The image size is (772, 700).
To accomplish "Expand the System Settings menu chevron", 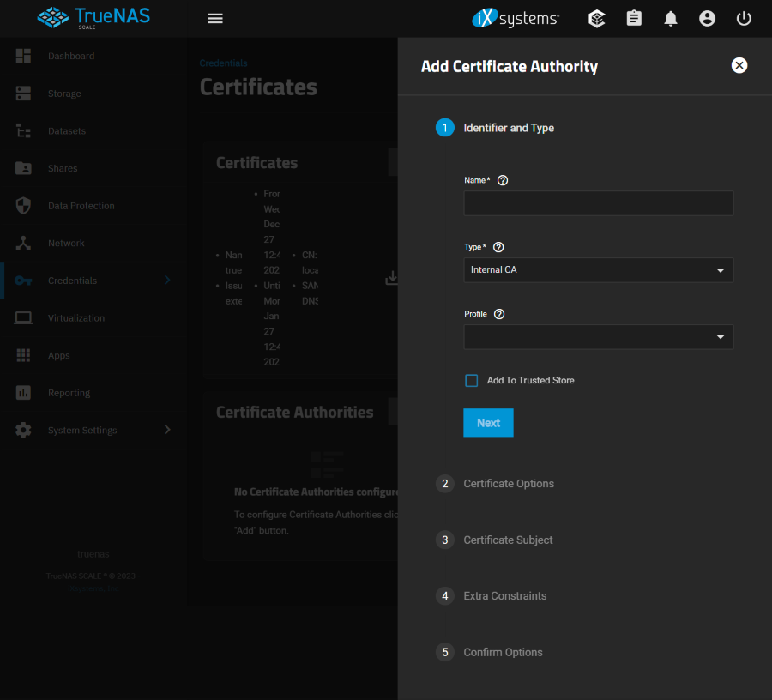I will click(x=167, y=430).
